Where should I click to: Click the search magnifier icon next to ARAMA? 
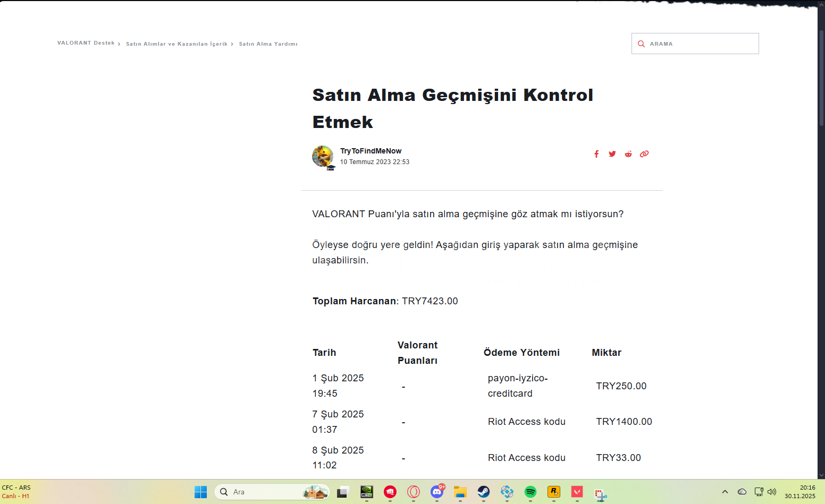(x=641, y=44)
